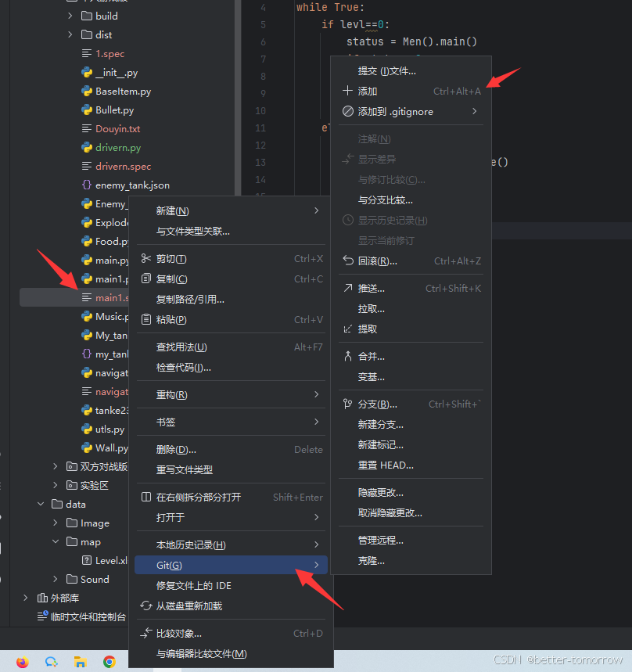Open Firefox from the taskbar
Image resolution: width=632 pixels, height=672 pixels.
22,661
